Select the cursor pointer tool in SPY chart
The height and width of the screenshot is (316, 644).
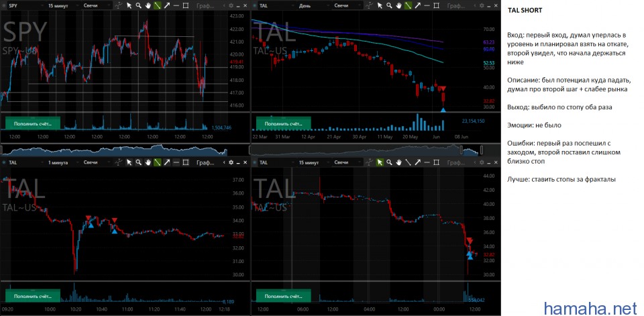coord(129,5)
